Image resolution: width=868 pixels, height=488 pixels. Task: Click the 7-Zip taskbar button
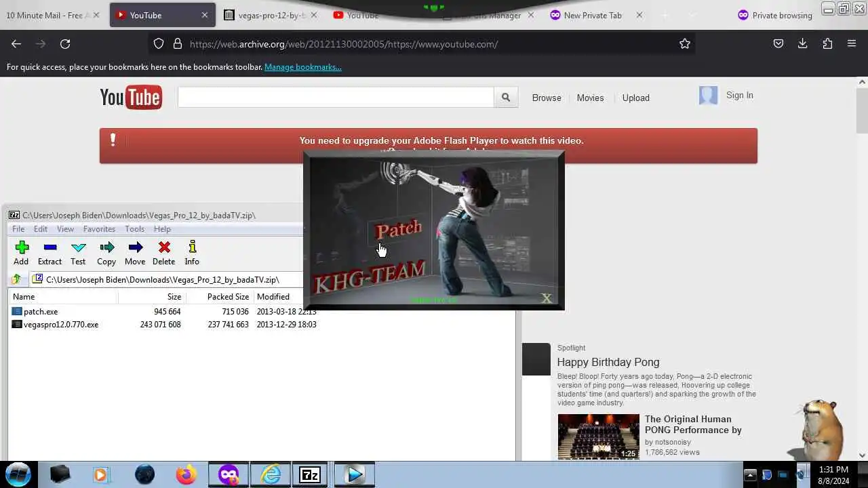point(310,474)
